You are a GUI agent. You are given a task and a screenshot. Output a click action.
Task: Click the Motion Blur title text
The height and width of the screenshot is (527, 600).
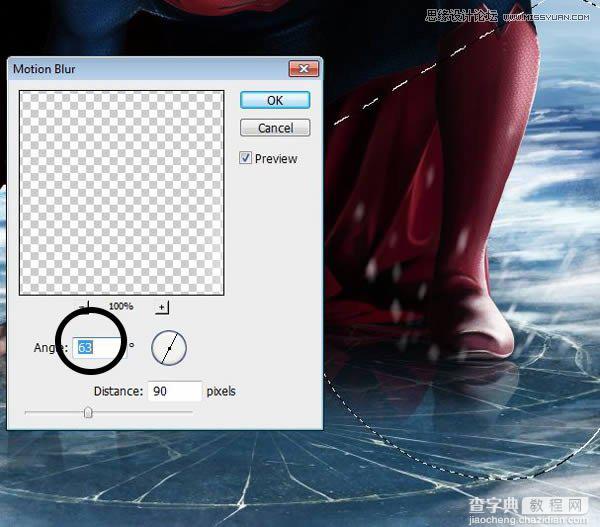[x=44, y=69]
